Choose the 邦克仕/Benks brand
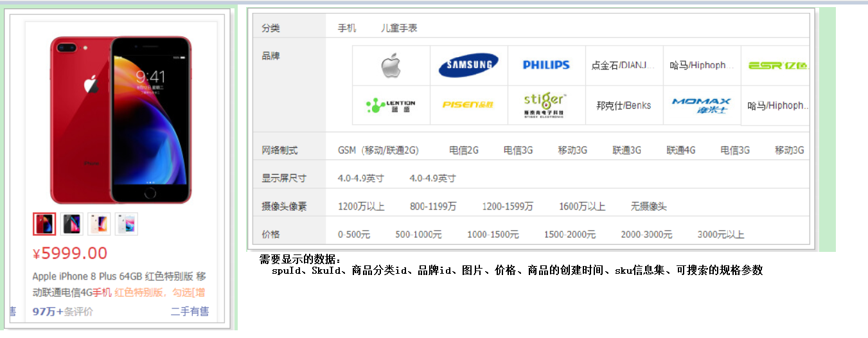This screenshot has height=338, width=868. click(623, 105)
